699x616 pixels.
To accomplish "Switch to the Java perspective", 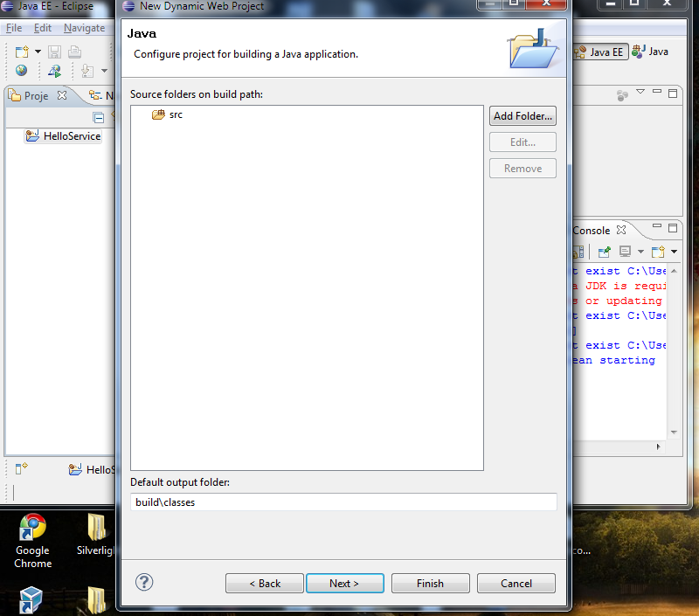I will 650,52.
